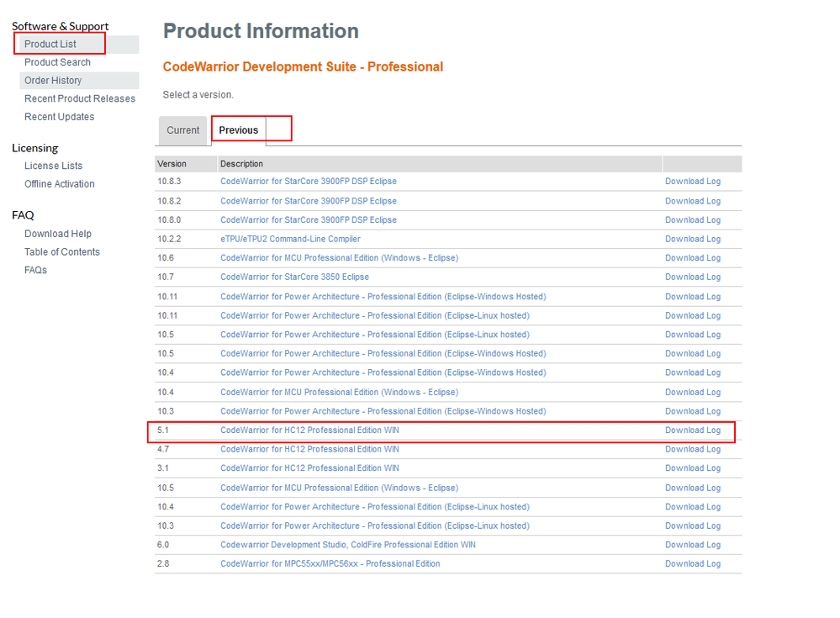This screenshot has width=840, height=618.
Task: Click the FAQs sidebar link
Action: 35,270
